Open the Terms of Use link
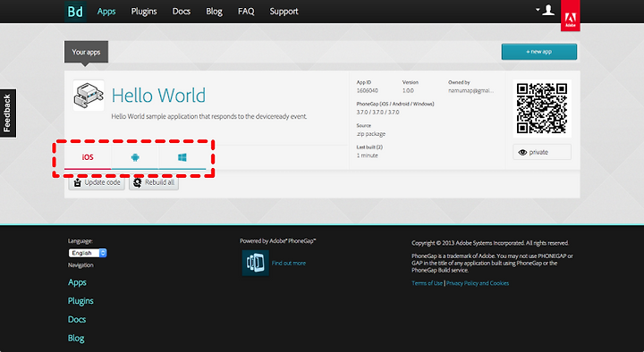Screen dimensions: 644x352 pyautogui.click(x=428, y=283)
